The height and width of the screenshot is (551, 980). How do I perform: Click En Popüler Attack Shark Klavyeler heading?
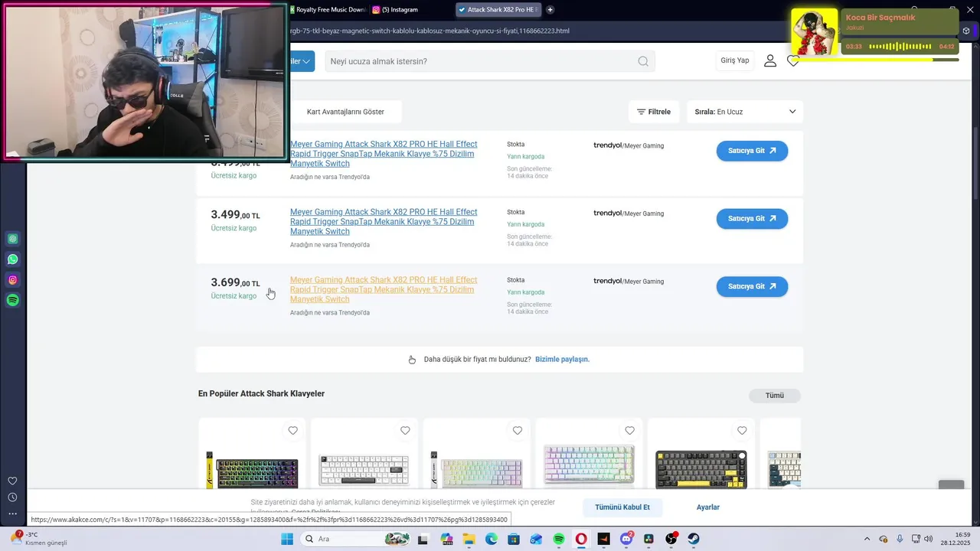[x=261, y=393]
